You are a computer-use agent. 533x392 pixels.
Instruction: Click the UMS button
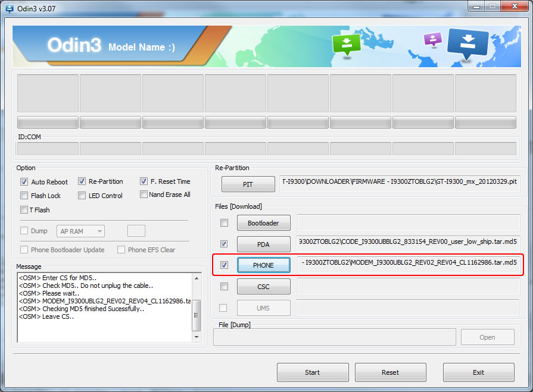click(263, 308)
